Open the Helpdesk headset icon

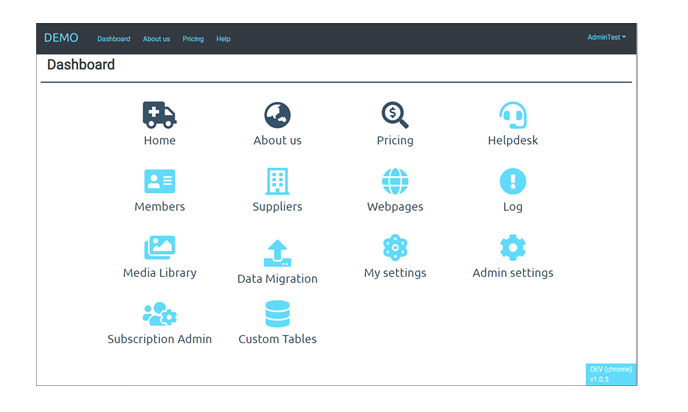point(512,115)
